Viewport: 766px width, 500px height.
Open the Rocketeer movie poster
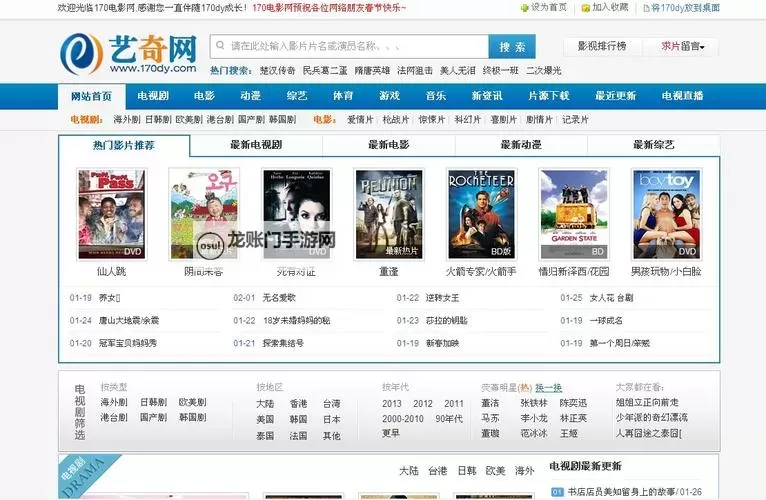pyautogui.click(x=481, y=214)
